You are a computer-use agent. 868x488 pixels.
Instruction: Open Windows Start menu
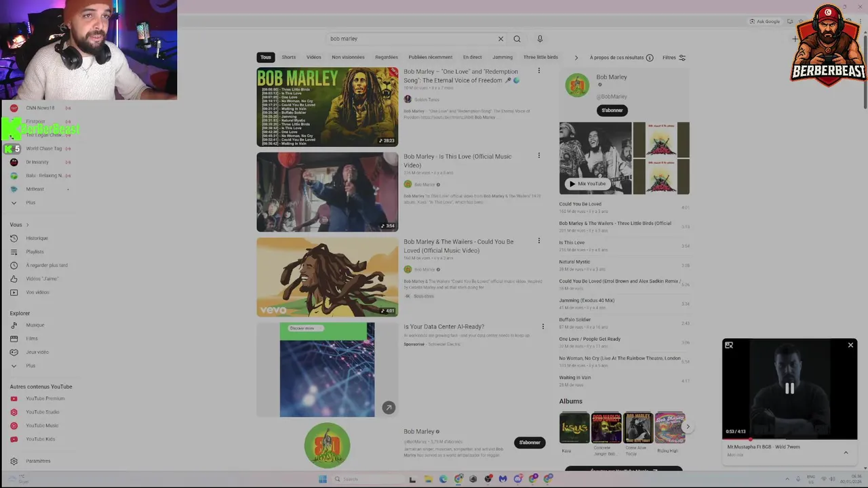pos(323,479)
